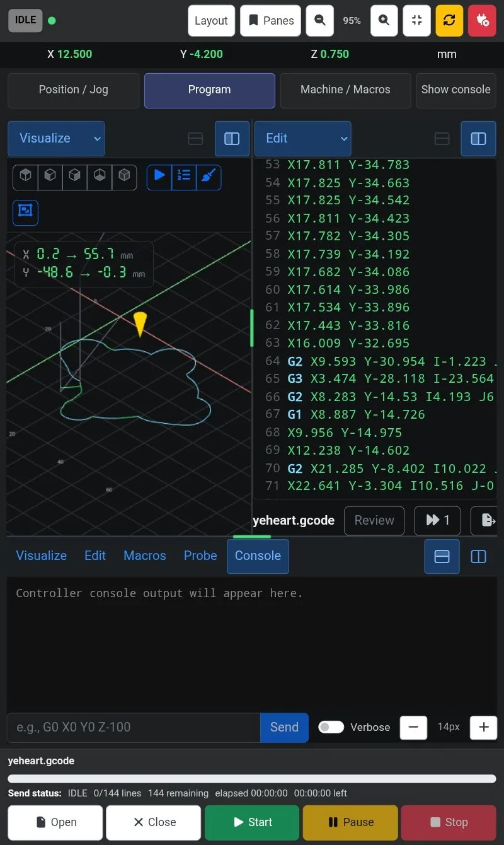Click the green vertical scroll indicator in editor
The height and width of the screenshot is (845, 504).
point(252,328)
